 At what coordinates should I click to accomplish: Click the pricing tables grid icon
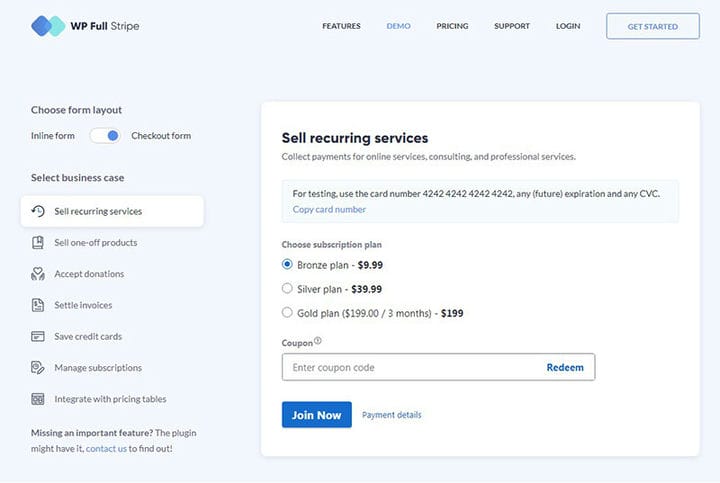(38, 399)
